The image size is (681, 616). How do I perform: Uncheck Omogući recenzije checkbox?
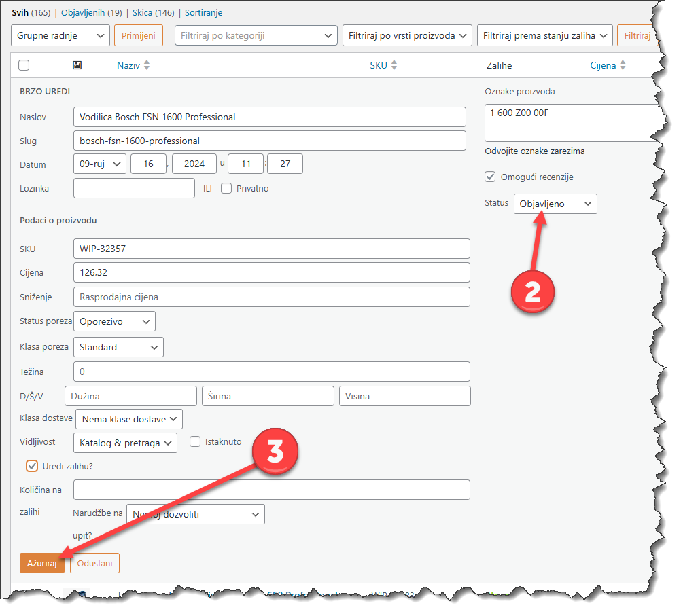pos(490,177)
